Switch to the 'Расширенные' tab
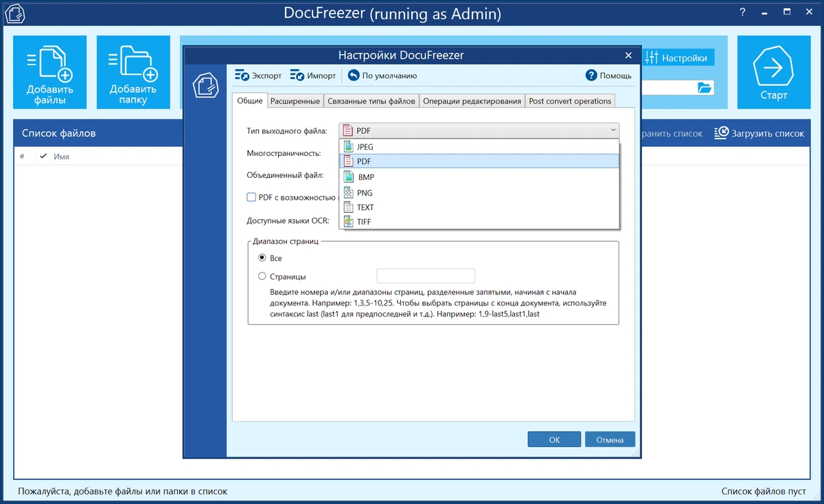824x504 pixels. click(295, 101)
